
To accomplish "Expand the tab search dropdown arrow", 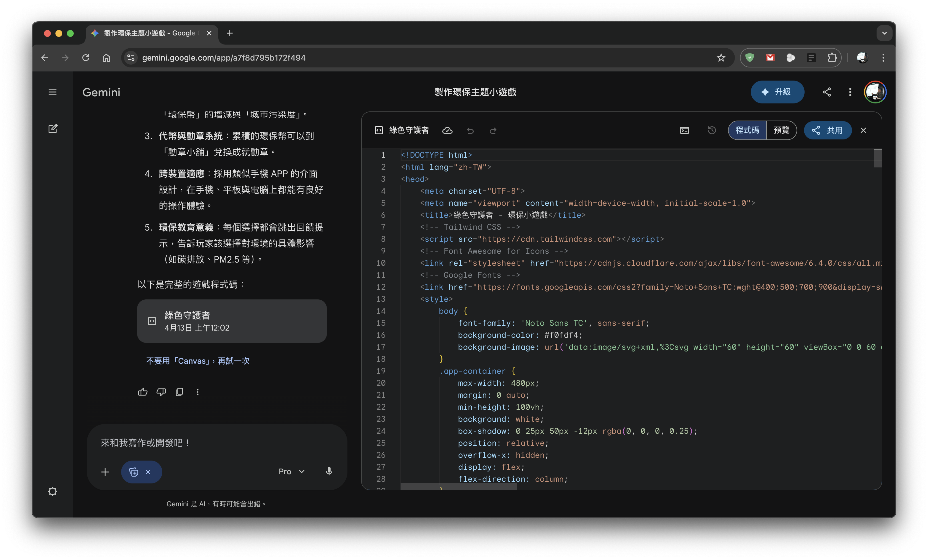I will tap(884, 33).
